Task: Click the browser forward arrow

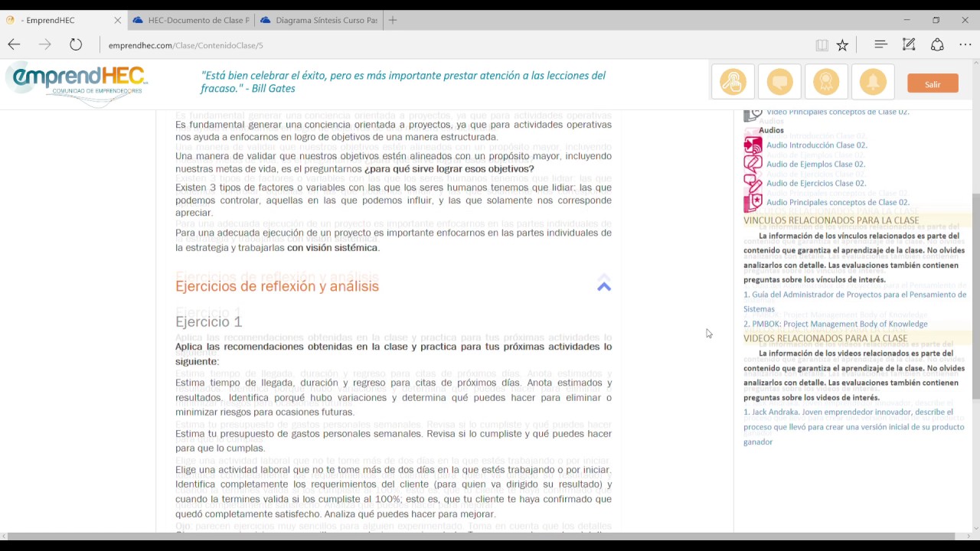Action: pyautogui.click(x=44, y=44)
